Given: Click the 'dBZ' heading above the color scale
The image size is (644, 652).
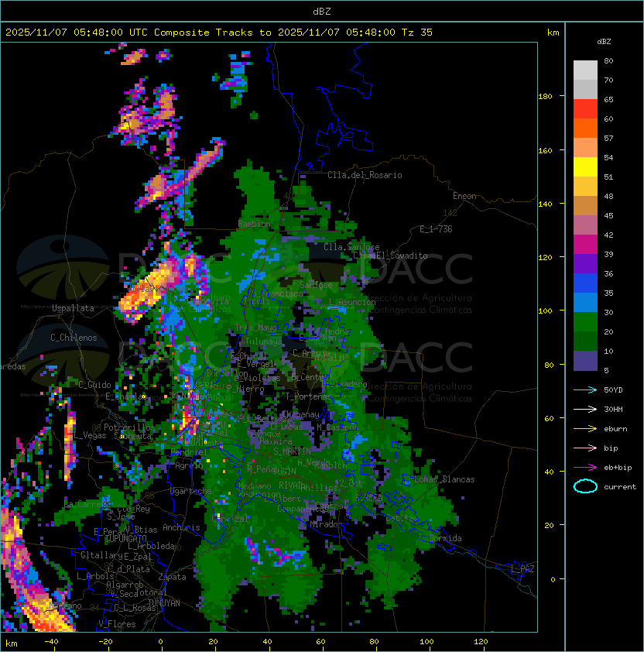Looking at the screenshot, I should tap(604, 42).
